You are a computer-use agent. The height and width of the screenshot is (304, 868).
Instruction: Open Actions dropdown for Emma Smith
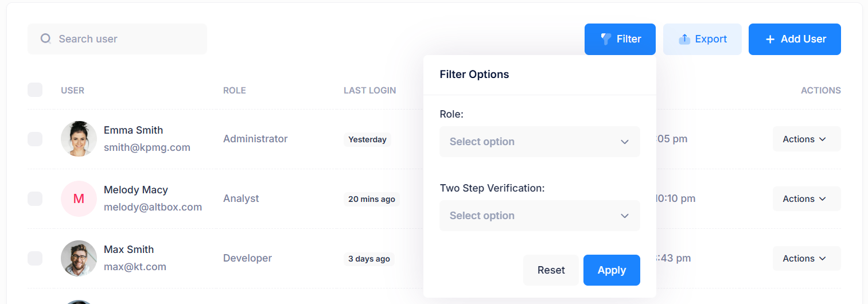point(807,139)
